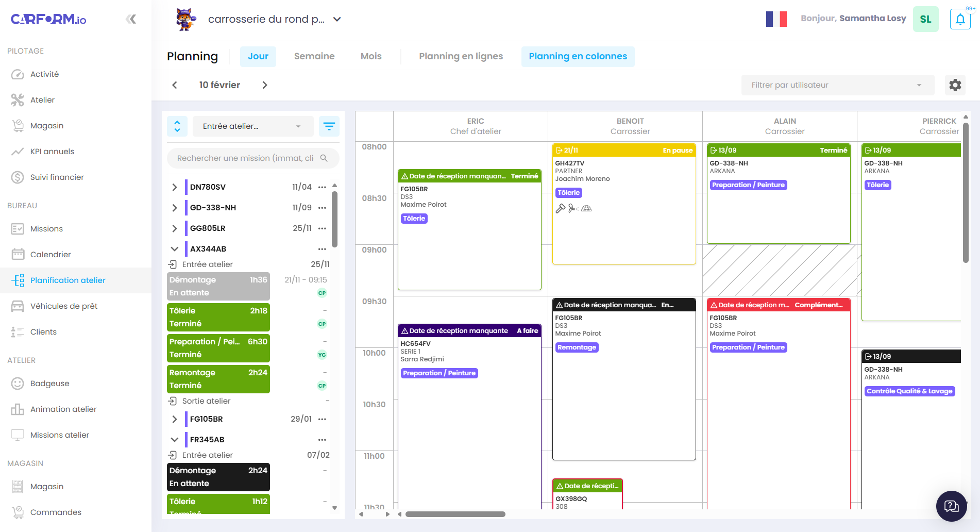This screenshot has width=980, height=532.
Task: Open the Suivi financier dollar icon
Action: [17, 177]
